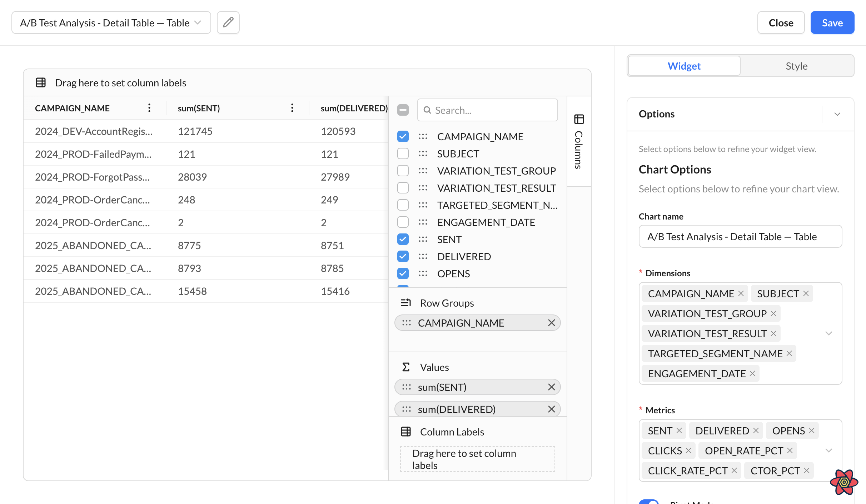This screenshot has height=504, width=866.
Task: Click the table icon in column labels drop zone
Action: point(41,82)
